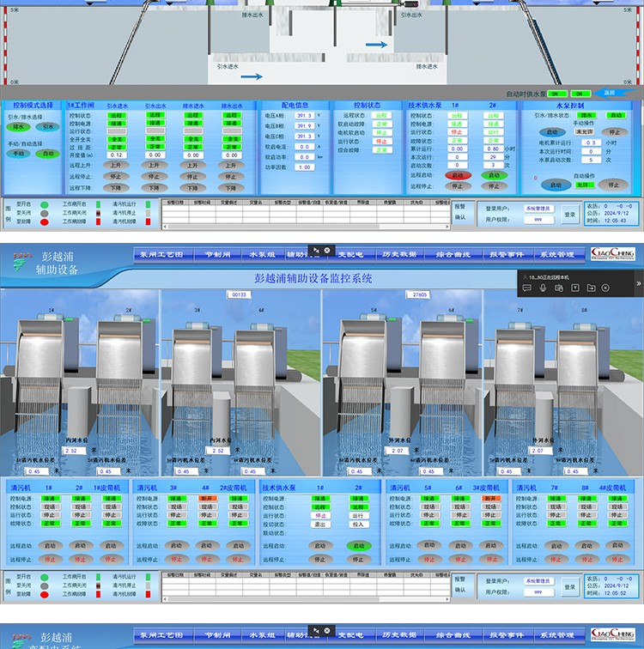This screenshot has width=644, height=649.
Task: Click the screen-share icon in remote panel
Action: (x=559, y=288)
